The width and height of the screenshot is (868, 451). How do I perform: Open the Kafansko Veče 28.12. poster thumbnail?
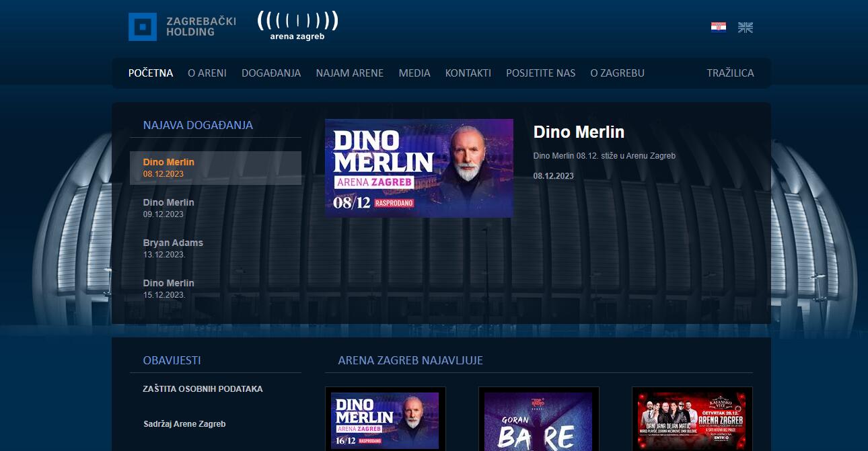click(x=692, y=421)
